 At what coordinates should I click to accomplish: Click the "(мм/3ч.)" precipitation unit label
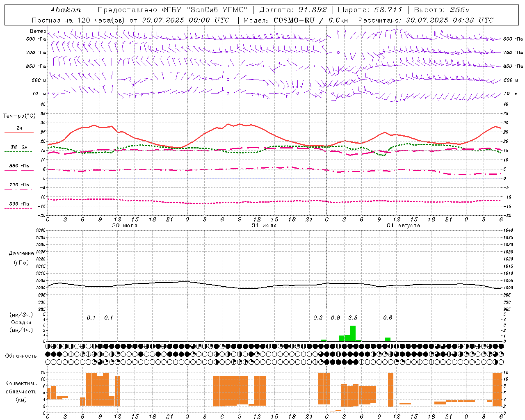(21, 315)
